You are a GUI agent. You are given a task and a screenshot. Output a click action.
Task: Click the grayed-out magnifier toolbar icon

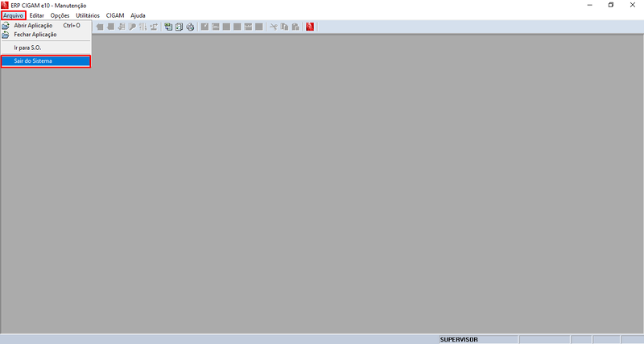tap(132, 27)
